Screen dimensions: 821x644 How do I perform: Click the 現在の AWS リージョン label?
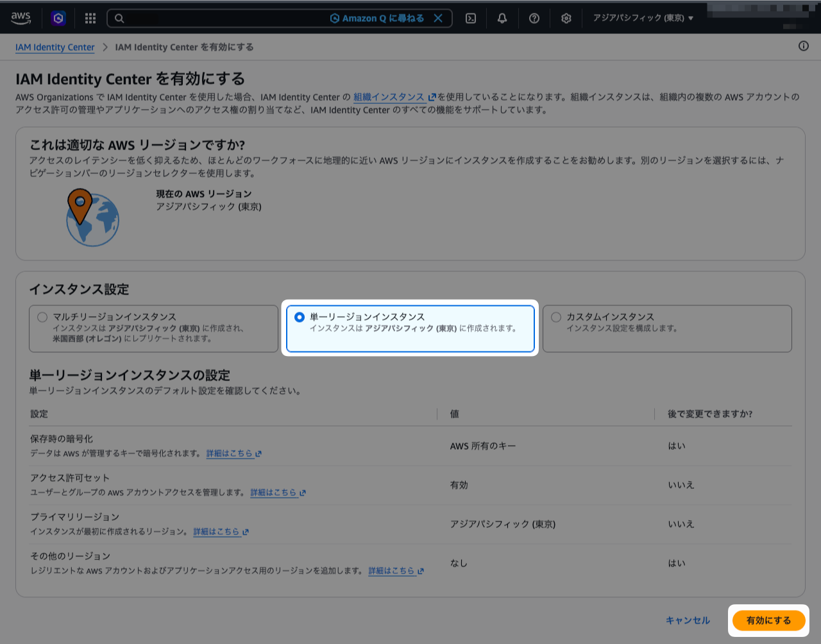coord(204,194)
